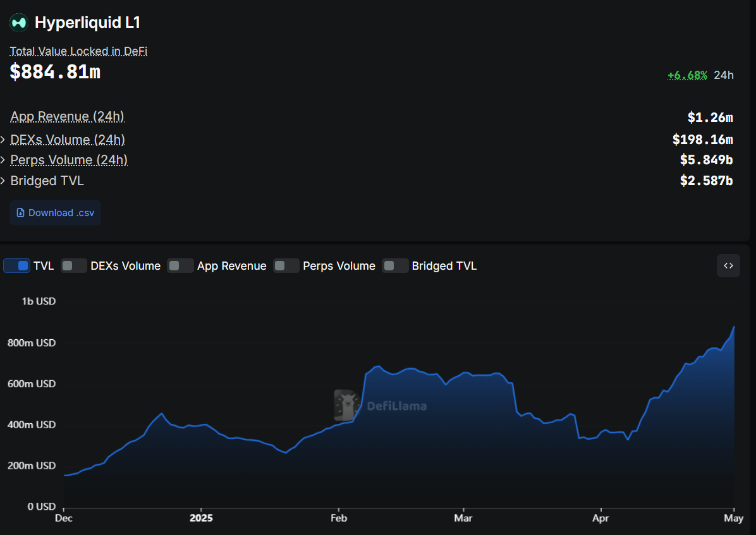756x535 pixels.
Task: Click the Mar label on time axis
Action: tap(463, 518)
